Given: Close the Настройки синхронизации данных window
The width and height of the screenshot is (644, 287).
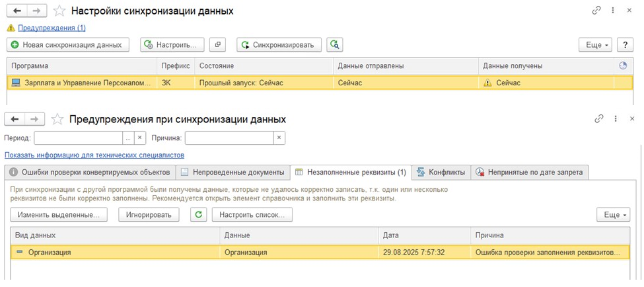Looking at the screenshot, I should [x=629, y=11].
